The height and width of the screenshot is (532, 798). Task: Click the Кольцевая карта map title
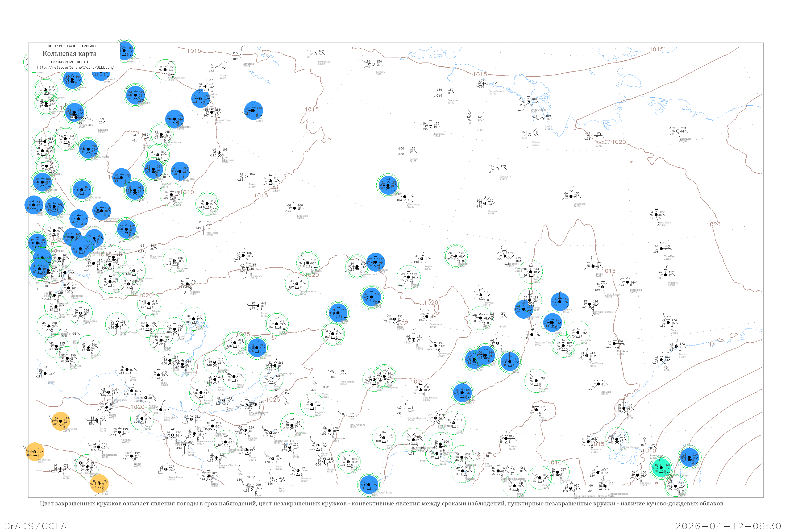[x=69, y=54]
